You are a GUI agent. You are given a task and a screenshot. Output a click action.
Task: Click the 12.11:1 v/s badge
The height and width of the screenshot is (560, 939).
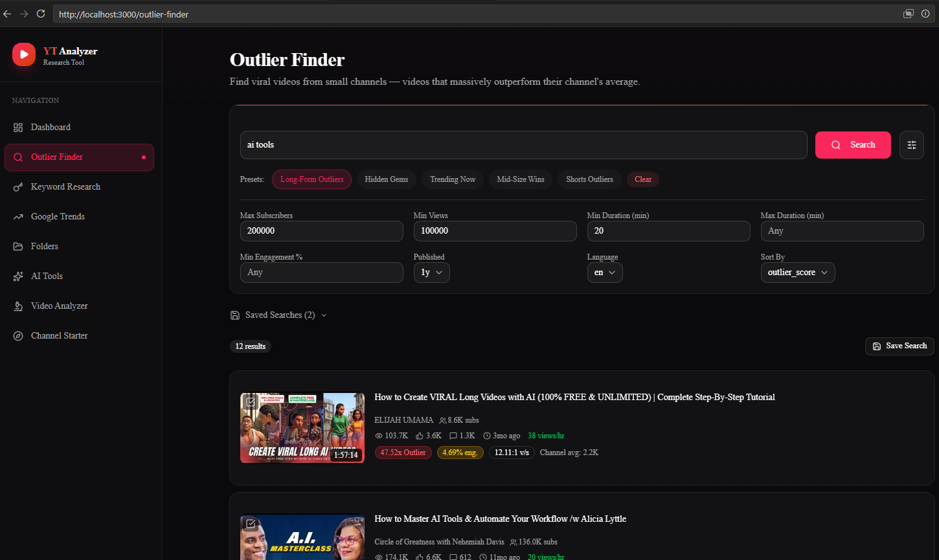pos(512,453)
